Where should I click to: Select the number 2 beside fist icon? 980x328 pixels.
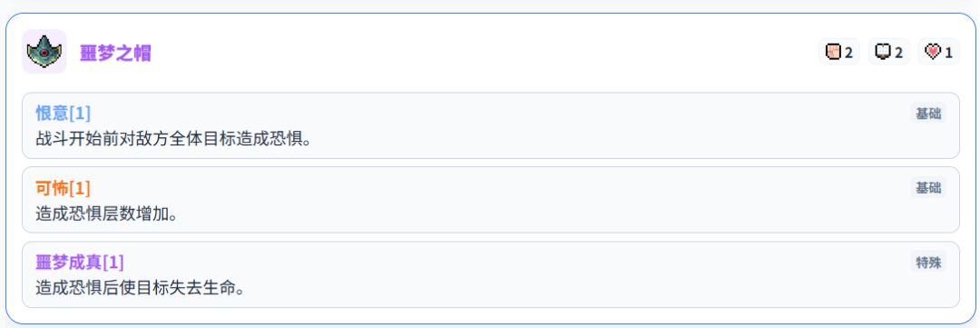pyautogui.click(x=848, y=54)
